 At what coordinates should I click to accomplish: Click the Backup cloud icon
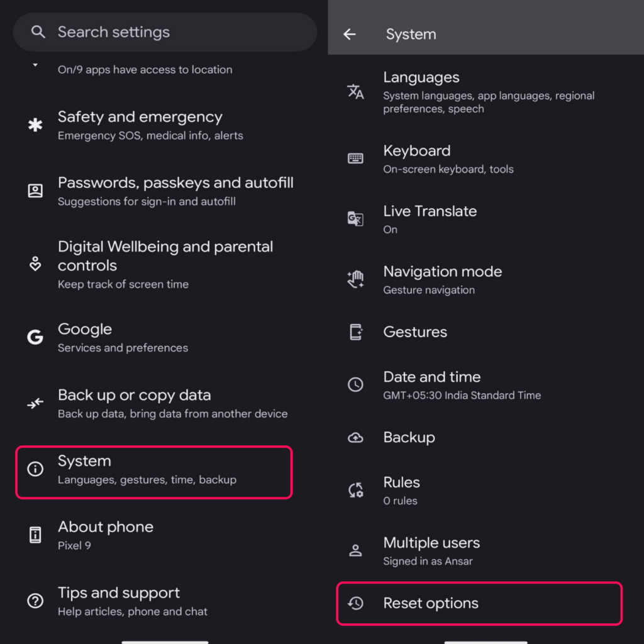355,437
